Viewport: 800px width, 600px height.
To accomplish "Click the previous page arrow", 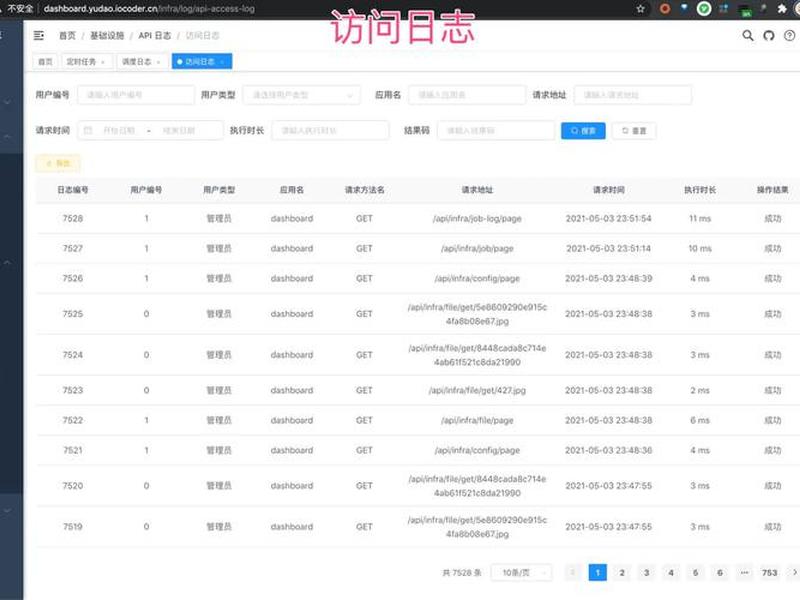I will [x=573, y=572].
